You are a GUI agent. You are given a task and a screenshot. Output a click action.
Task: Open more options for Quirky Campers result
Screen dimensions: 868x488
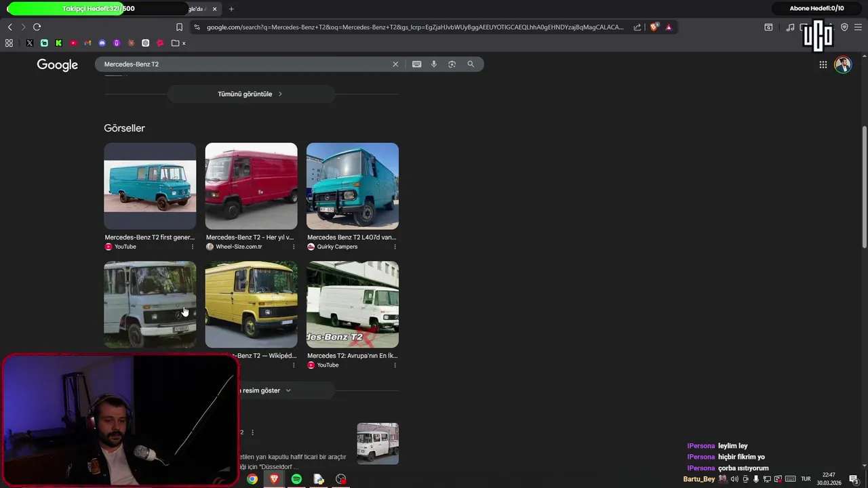click(395, 247)
